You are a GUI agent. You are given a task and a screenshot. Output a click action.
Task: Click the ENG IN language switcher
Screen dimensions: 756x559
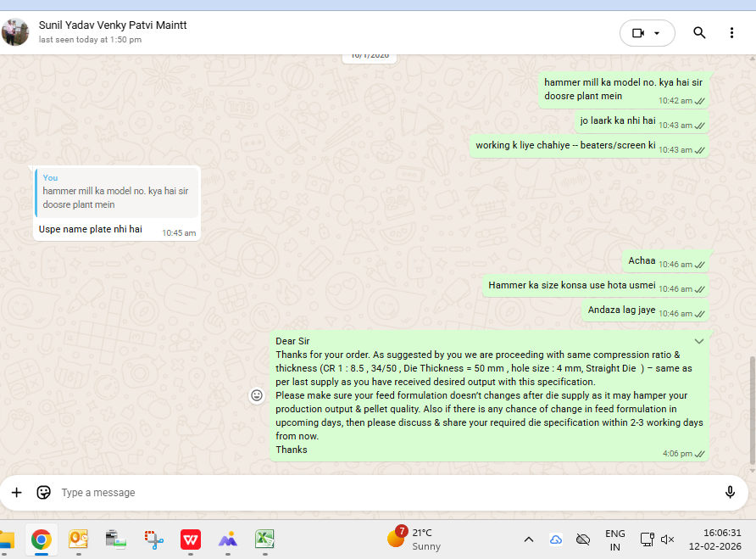(x=614, y=539)
